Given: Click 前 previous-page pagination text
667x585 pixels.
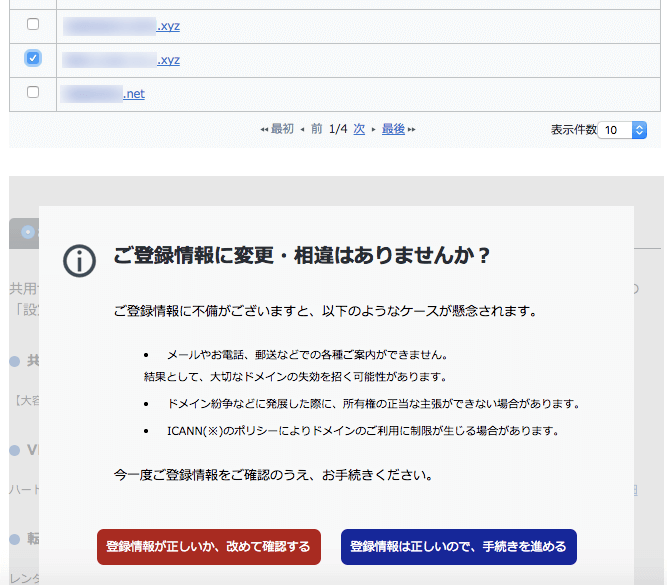Looking at the screenshot, I should (x=316, y=129).
